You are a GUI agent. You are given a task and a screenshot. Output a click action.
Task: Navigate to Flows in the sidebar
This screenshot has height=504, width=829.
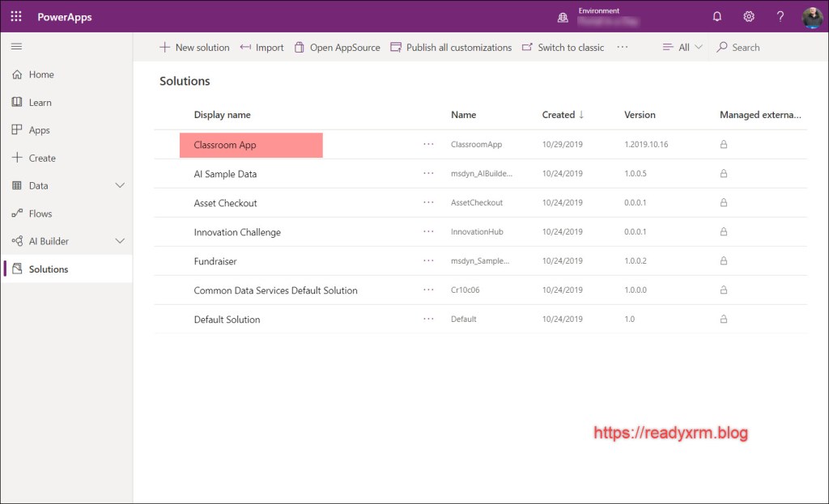pos(40,214)
